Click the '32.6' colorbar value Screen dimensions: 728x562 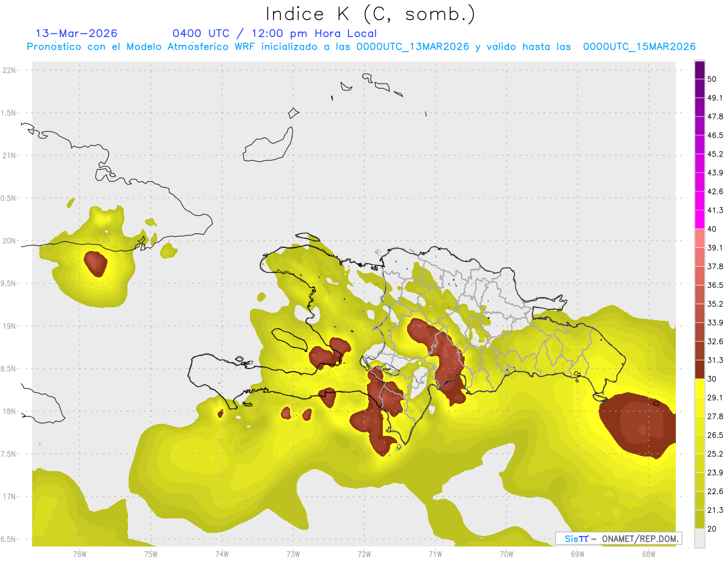click(x=715, y=341)
